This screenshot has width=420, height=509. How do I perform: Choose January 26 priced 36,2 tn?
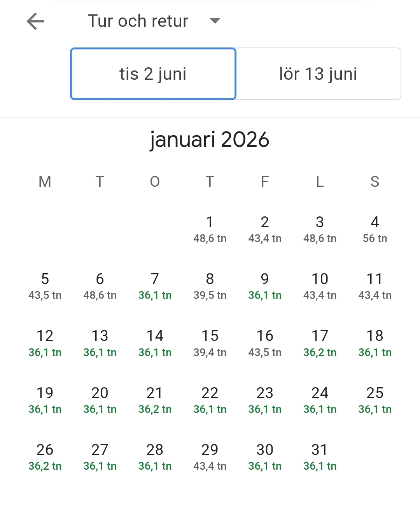pyautogui.click(x=45, y=457)
